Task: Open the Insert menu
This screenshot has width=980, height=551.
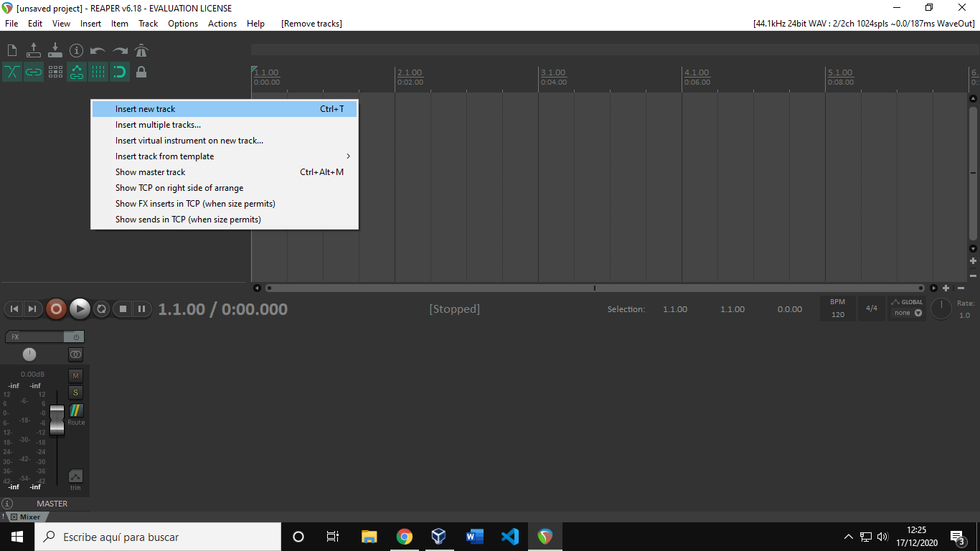Action: click(91, 24)
